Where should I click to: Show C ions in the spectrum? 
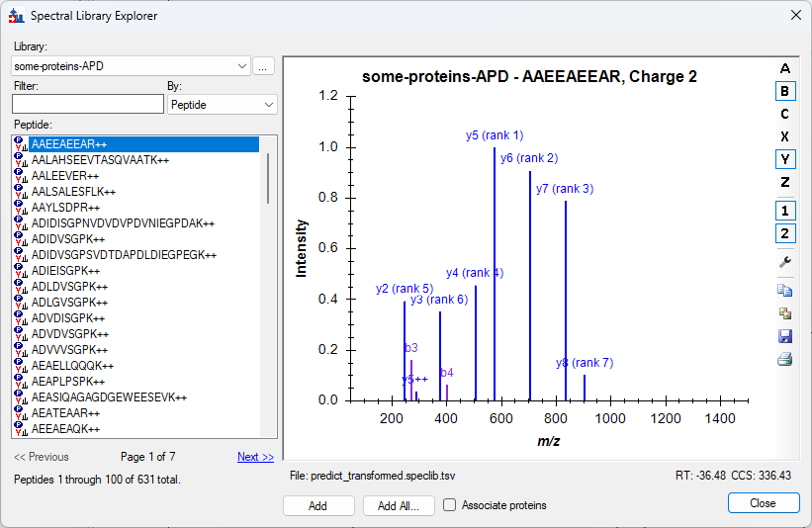pyautogui.click(x=785, y=114)
